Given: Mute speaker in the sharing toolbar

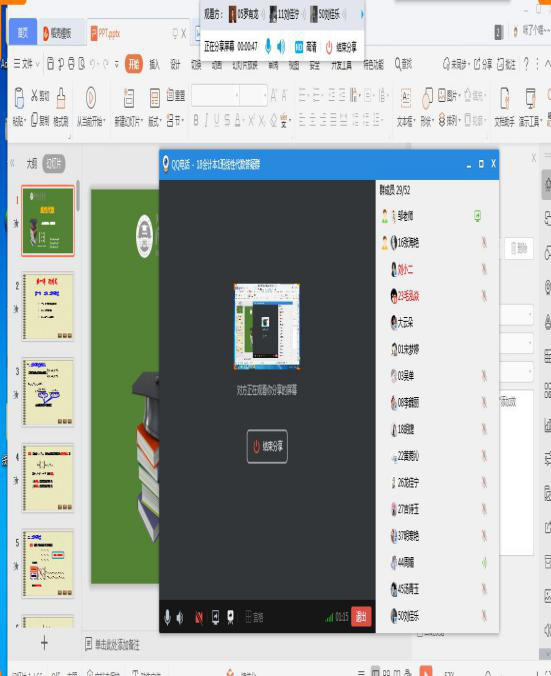Looking at the screenshot, I should coord(281,46).
